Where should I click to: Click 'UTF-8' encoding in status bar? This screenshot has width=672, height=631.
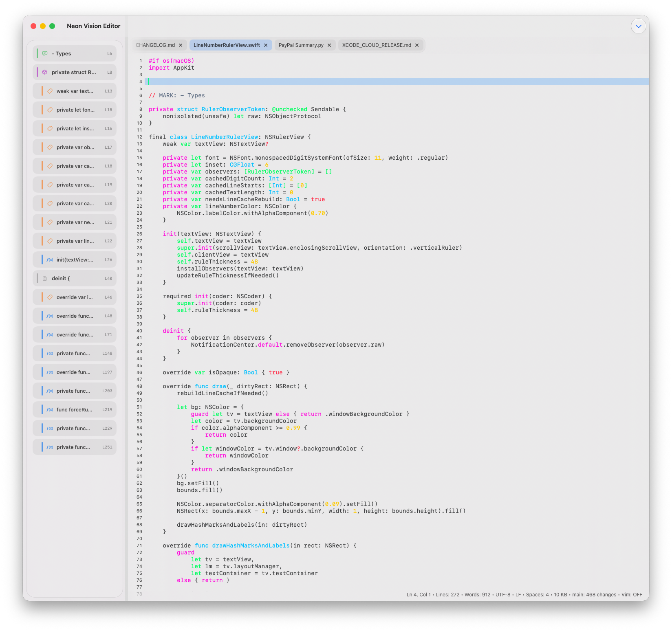click(x=503, y=595)
